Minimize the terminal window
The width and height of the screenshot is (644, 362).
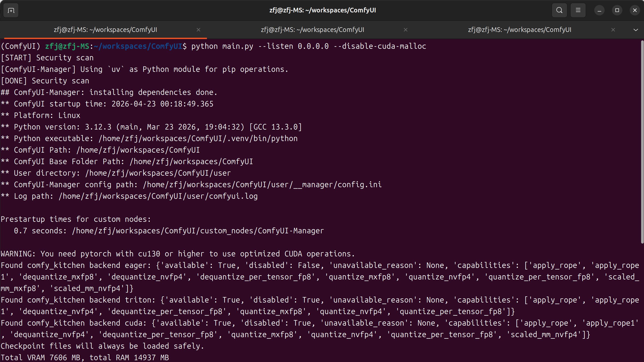point(599,10)
